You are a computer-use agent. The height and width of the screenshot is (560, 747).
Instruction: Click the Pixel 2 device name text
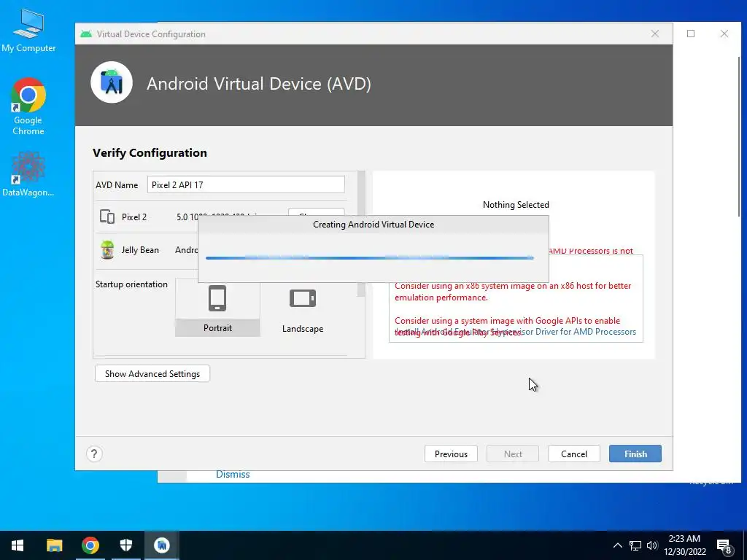(134, 217)
